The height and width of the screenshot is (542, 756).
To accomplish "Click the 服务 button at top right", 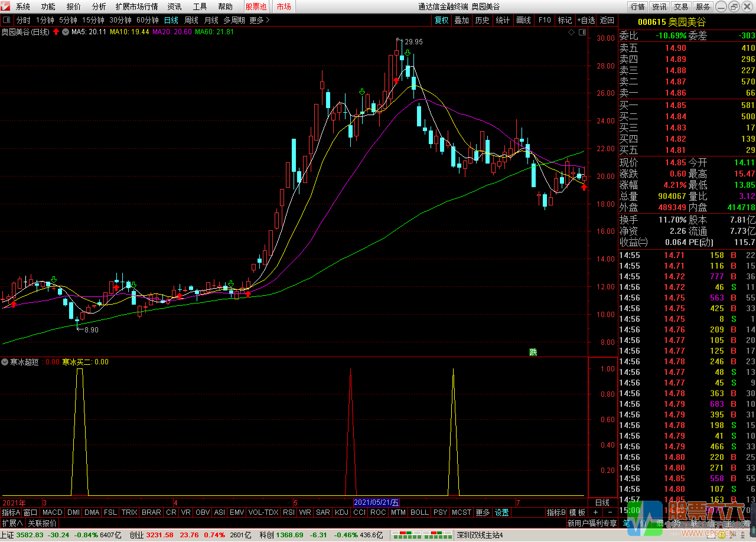I will (x=703, y=6).
